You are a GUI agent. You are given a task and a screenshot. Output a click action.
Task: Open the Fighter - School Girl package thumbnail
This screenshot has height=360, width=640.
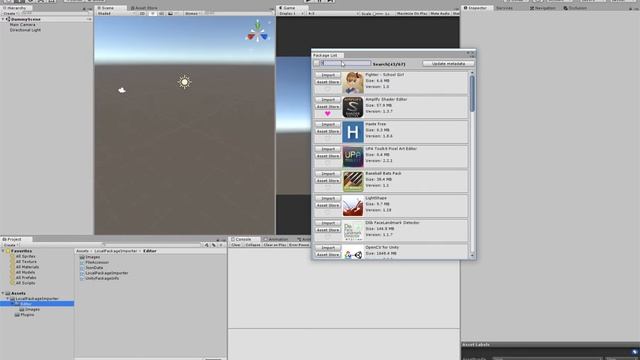(353, 82)
